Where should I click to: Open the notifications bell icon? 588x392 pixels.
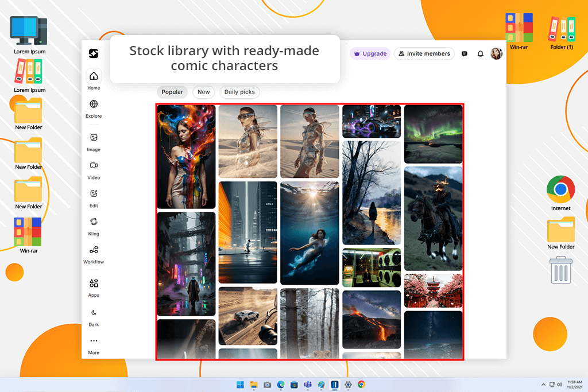click(481, 53)
